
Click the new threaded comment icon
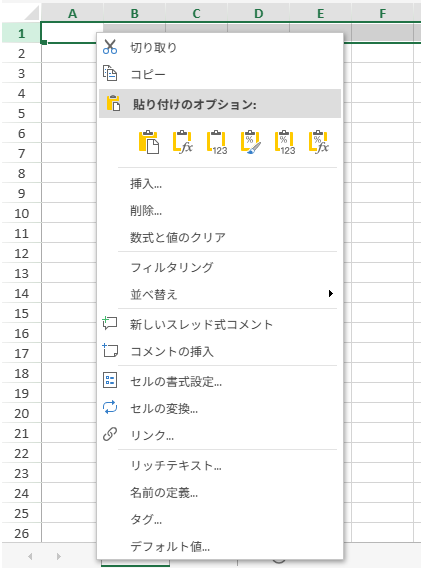(110, 323)
